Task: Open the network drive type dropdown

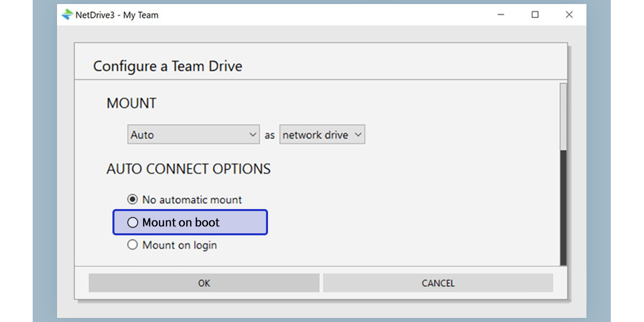Action: 322,134
